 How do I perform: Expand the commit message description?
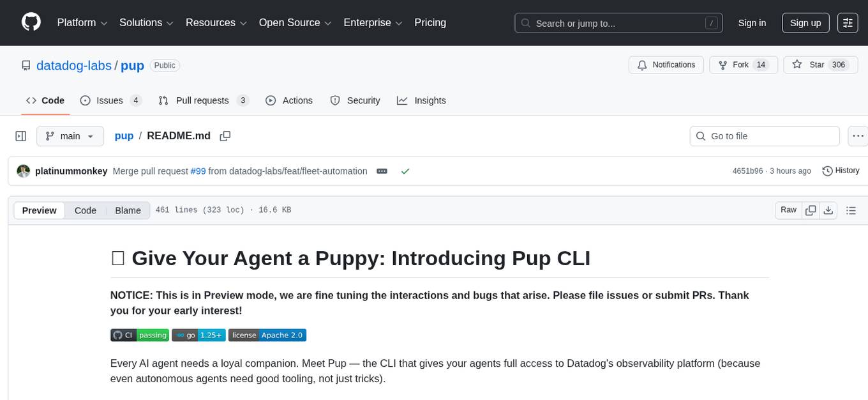(382, 171)
